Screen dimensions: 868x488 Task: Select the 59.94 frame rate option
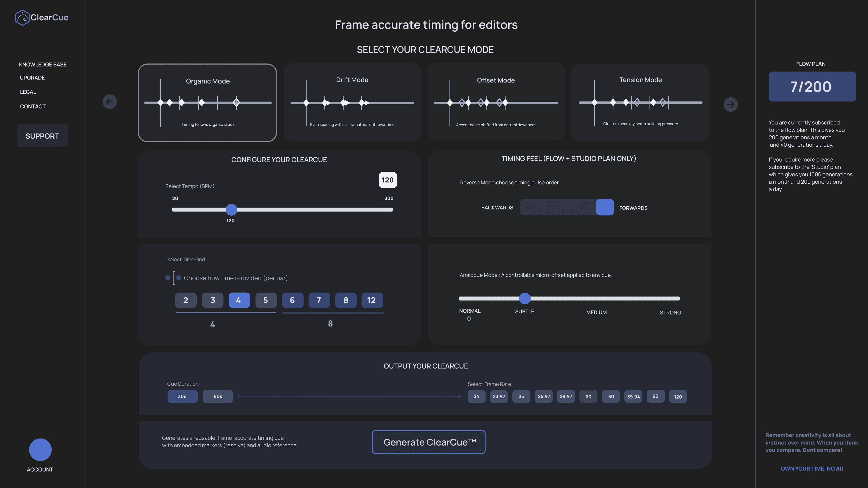click(x=633, y=396)
